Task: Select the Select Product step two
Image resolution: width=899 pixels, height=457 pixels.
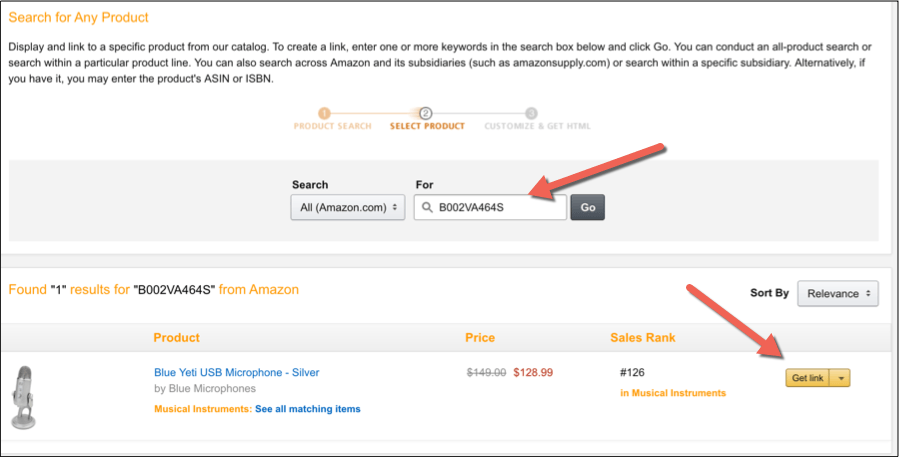Action: 427,126
